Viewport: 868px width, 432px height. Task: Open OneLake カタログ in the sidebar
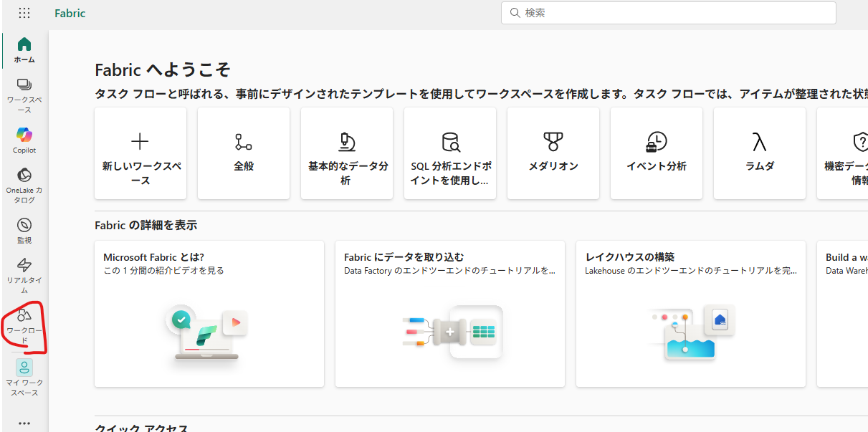(24, 186)
